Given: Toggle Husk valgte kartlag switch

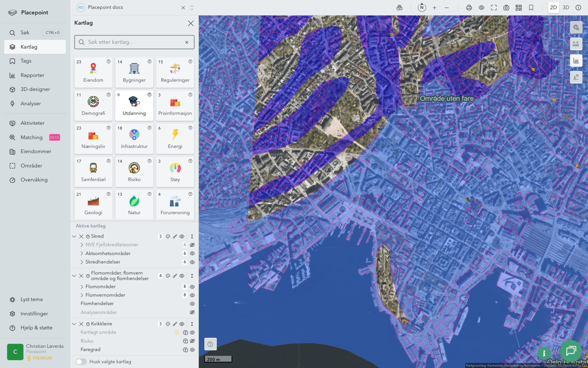Looking at the screenshot, I should tap(81, 362).
